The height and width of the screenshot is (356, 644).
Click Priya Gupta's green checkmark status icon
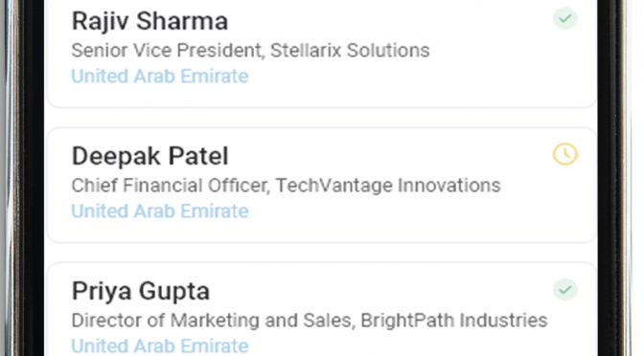click(565, 290)
